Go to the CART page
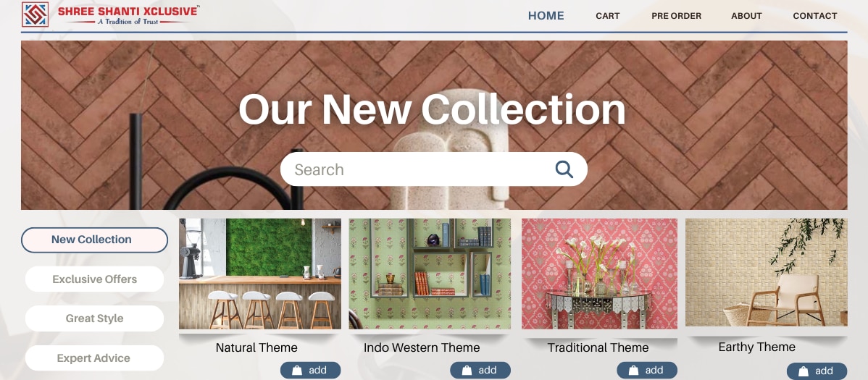This screenshot has height=380, width=868. [607, 16]
